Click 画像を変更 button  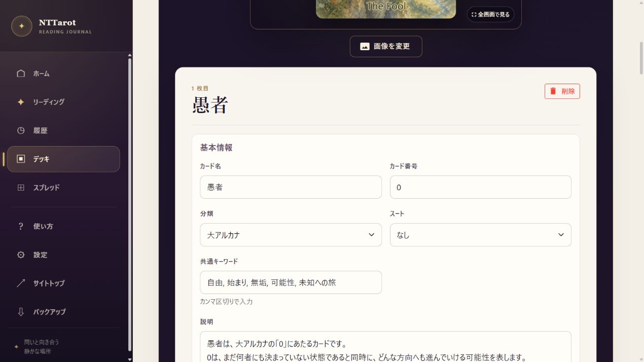pyautogui.click(x=386, y=47)
